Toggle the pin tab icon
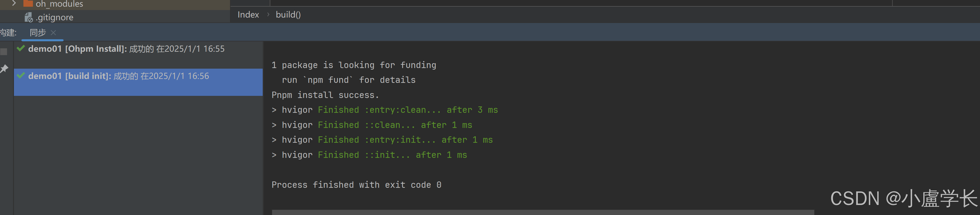The height and width of the screenshot is (215, 980). 4,69
